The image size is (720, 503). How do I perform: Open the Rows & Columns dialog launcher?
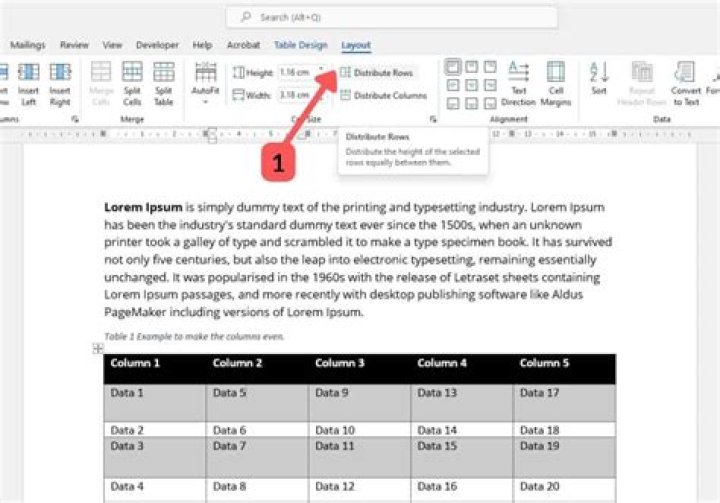point(75,119)
